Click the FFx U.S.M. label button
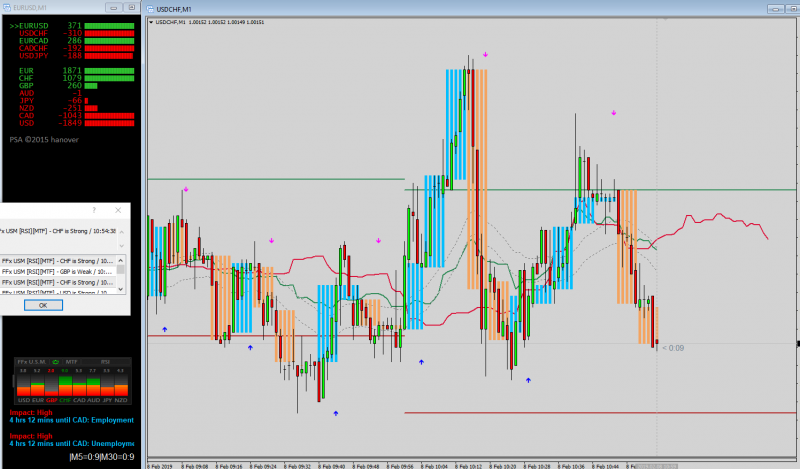The width and height of the screenshot is (800, 469). coord(31,362)
